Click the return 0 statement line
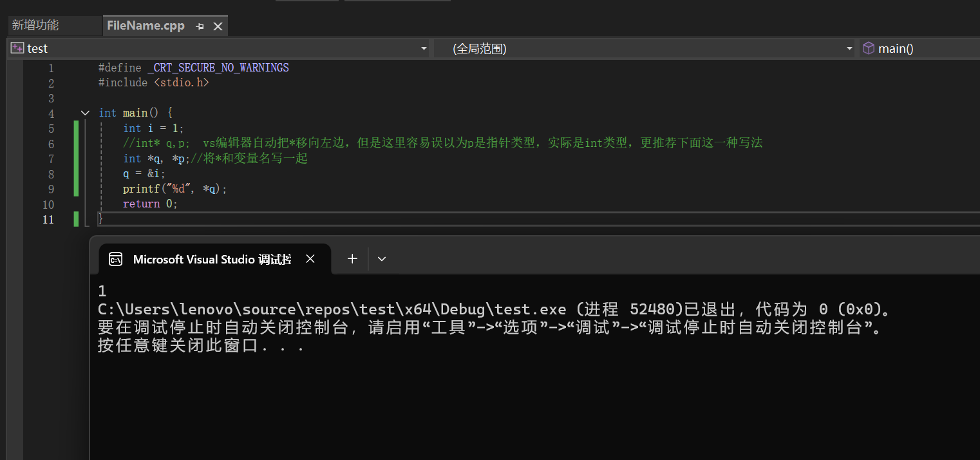Image resolution: width=980 pixels, height=460 pixels. tap(149, 204)
